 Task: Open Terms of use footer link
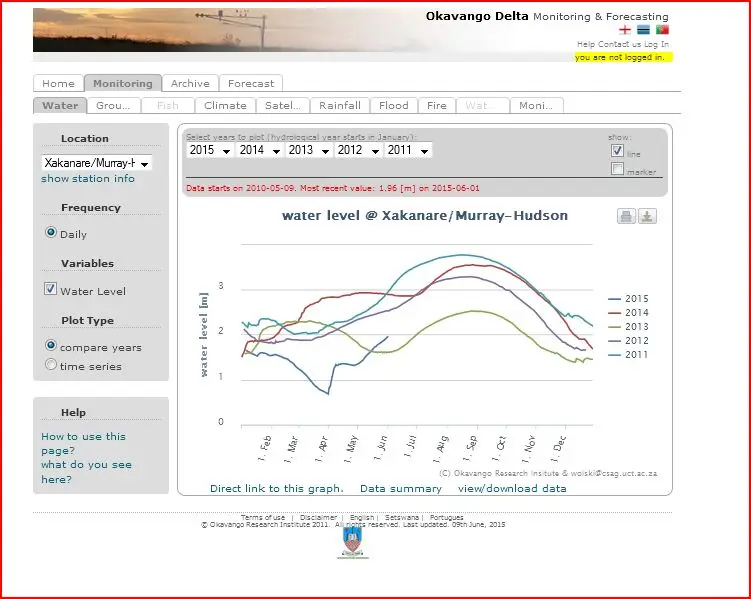pos(262,517)
